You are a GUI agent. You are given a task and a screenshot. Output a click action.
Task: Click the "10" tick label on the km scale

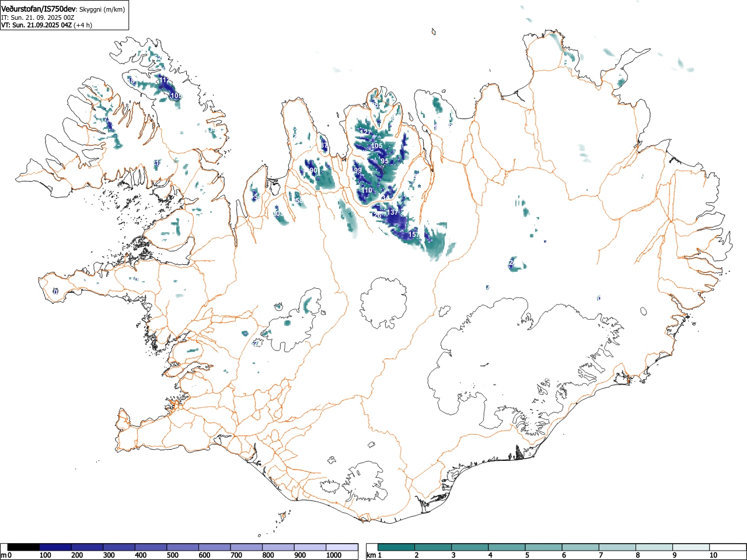tap(713, 555)
